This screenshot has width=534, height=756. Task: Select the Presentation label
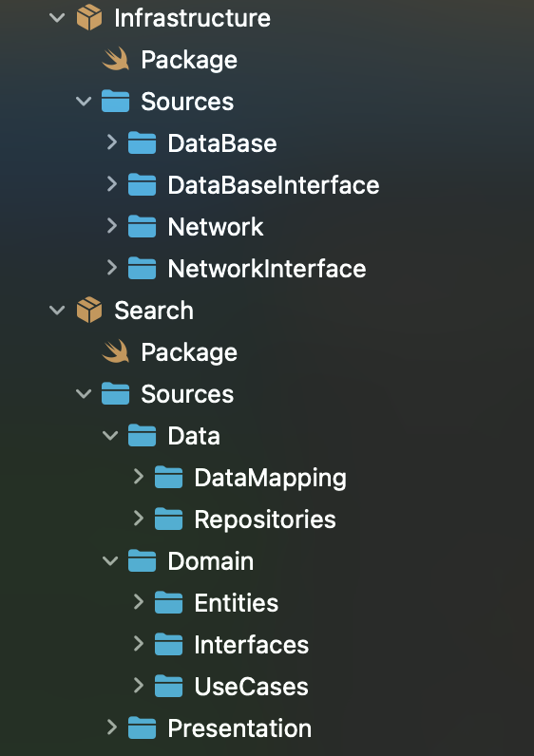point(239,728)
